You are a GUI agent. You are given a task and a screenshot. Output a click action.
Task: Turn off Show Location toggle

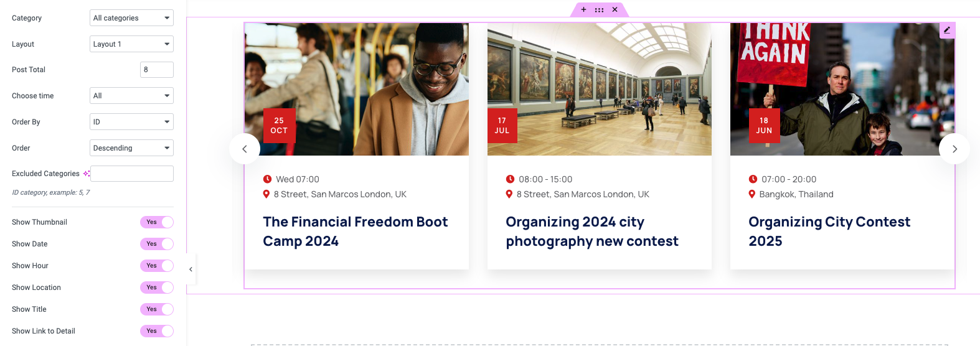157,288
